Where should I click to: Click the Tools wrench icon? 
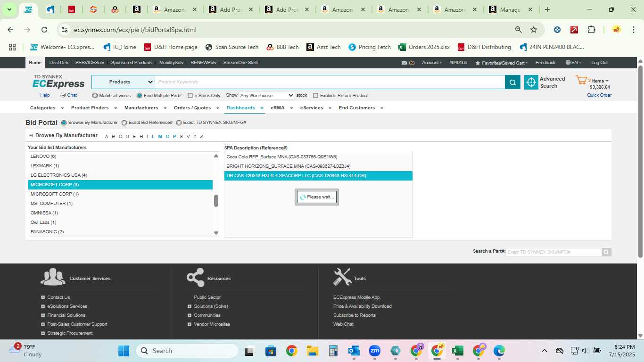pyautogui.click(x=342, y=277)
